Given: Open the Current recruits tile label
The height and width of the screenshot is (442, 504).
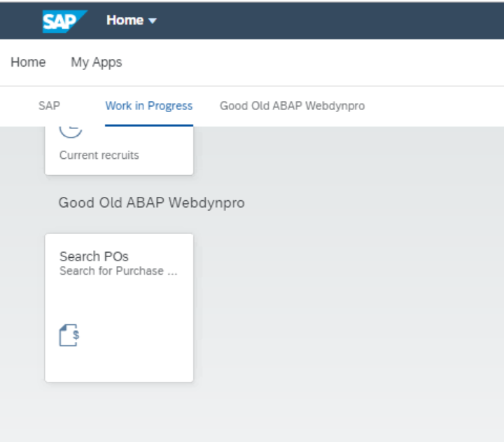Looking at the screenshot, I should click(x=99, y=156).
